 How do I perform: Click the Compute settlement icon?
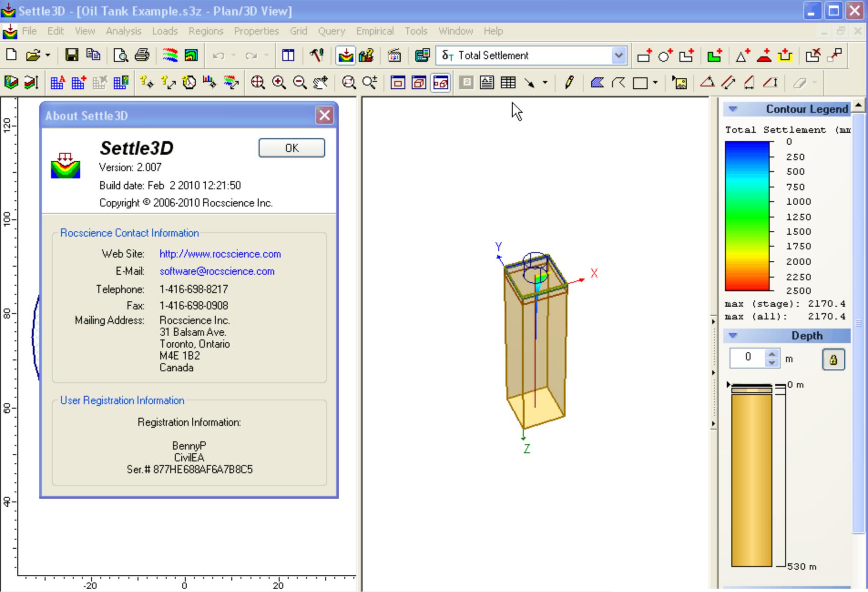click(x=346, y=56)
